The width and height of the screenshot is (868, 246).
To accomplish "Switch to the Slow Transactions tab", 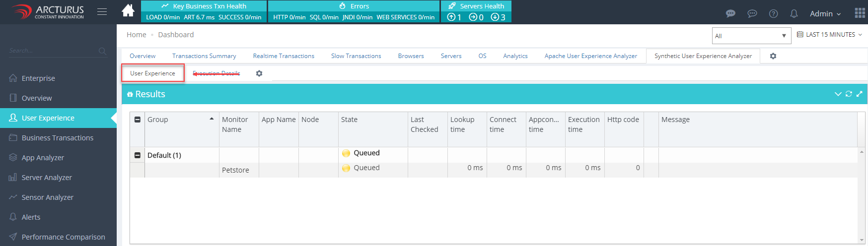I will [x=356, y=56].
